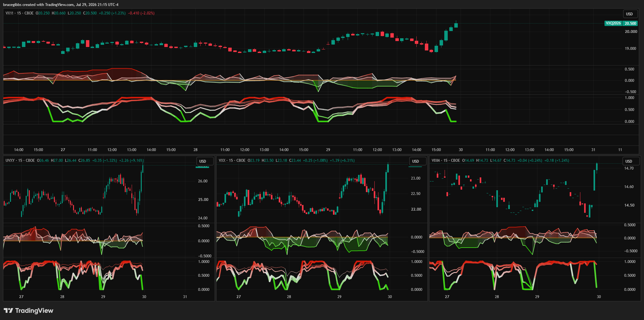
Task: Click the VXX symbol name in the chart legend
Action: point(222,160)
